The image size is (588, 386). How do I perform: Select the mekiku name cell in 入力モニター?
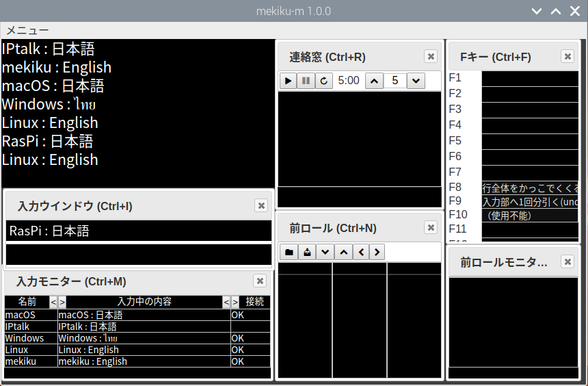31,361
